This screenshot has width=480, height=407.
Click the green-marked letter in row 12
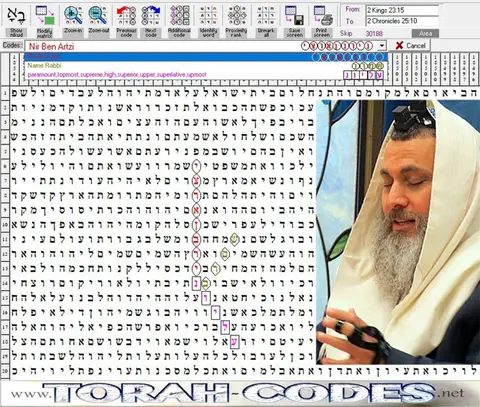(x=225, y=254)
